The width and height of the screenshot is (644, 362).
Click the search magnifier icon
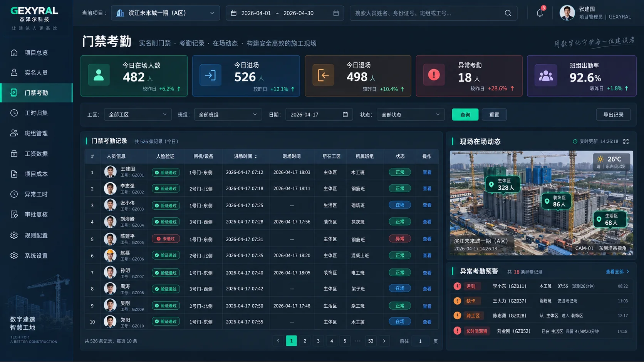click(x=508, y=13)
